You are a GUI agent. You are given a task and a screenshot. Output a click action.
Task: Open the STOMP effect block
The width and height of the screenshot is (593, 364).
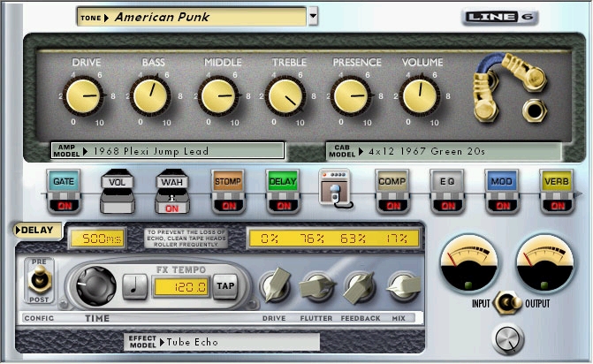pos(228,181)
